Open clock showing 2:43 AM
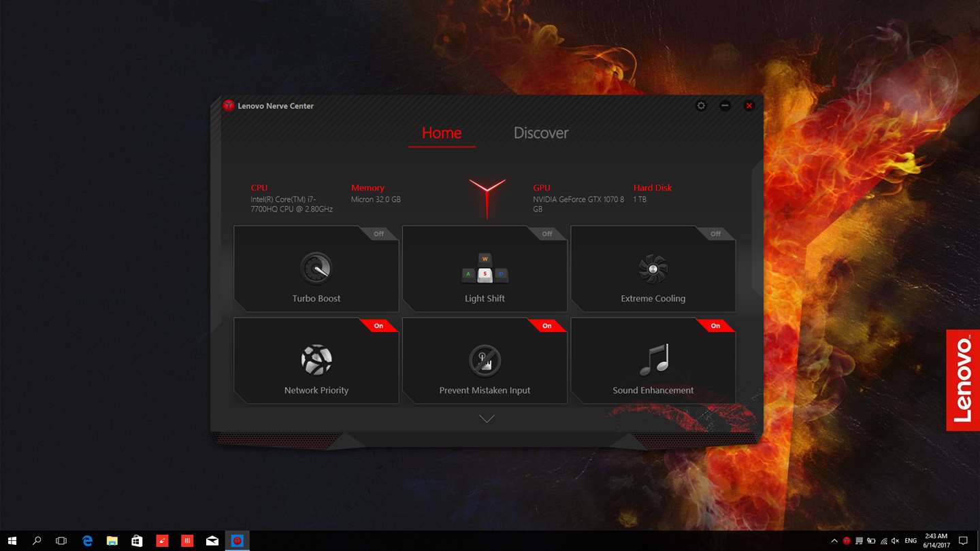The width and height of the screenshot is (980, 551). coord(936,541)
